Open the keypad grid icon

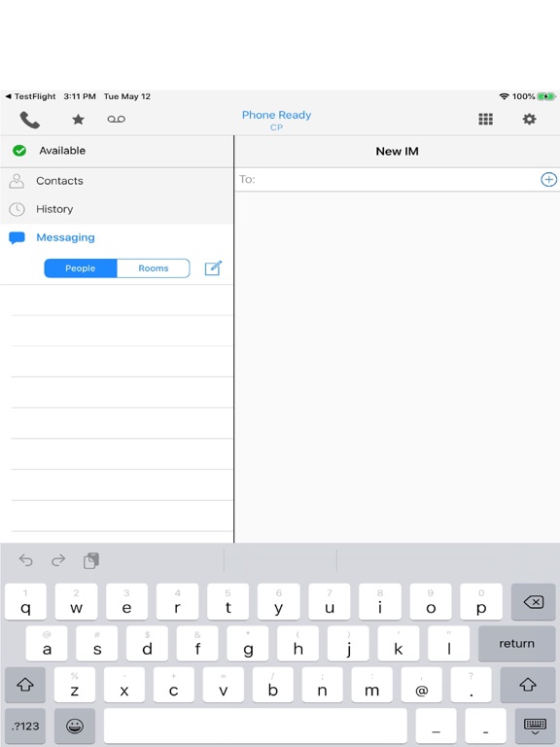(485, 119)
